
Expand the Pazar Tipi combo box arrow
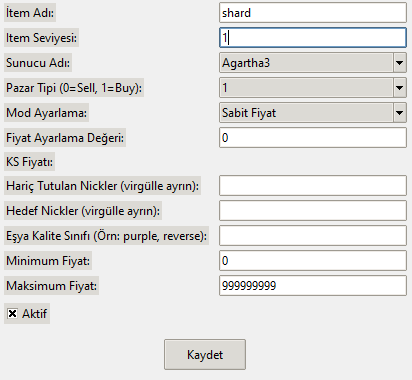(399, 88)
